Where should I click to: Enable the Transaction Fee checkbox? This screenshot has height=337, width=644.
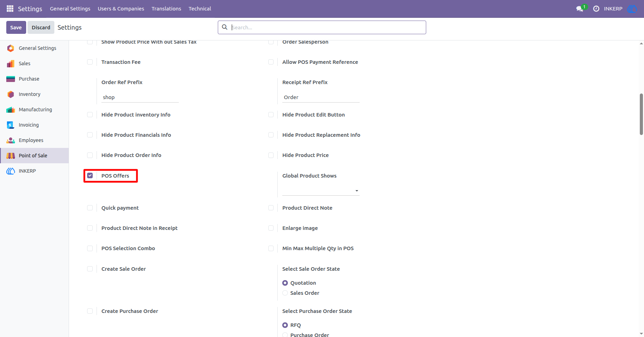[x=90, y=62]
